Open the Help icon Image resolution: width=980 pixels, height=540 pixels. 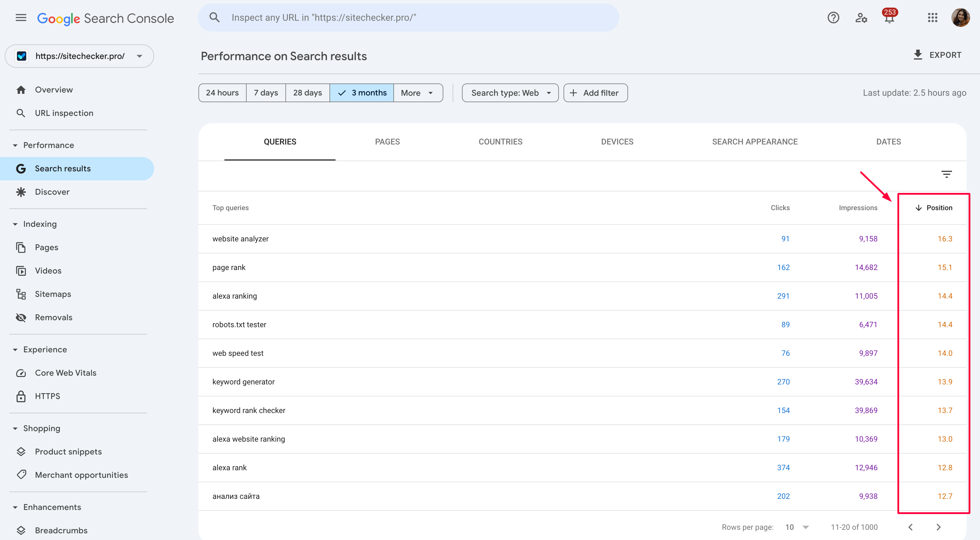click(x=833, y=18)
